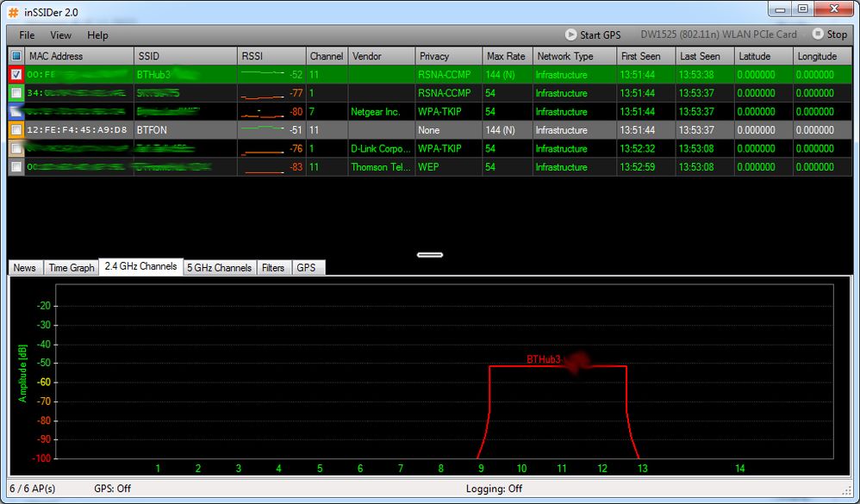Switch to the Time Graph tab
This screenshot has width=860, height=504.
click(x=72, y=268)
